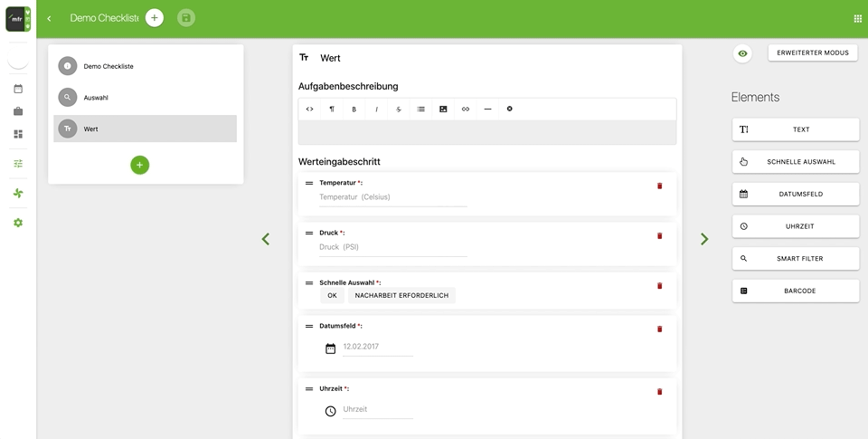The width and height of the screenshot is (868, 439).
Task: Go to previous step with left chevron
Action: point(266,239)
